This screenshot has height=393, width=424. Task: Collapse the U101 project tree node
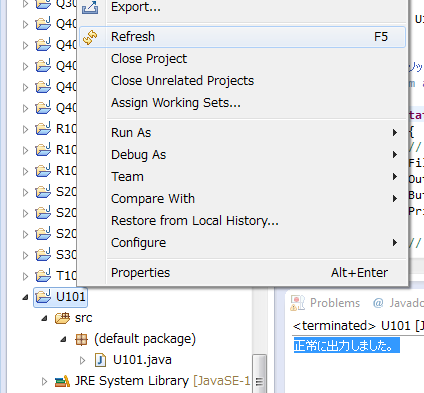(x=25, y=297)
